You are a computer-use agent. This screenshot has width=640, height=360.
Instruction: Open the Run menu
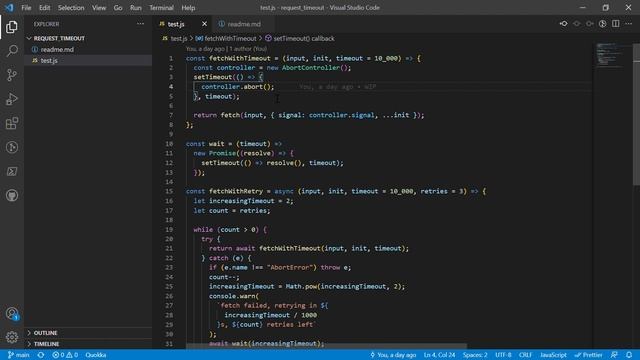[136, 8]
